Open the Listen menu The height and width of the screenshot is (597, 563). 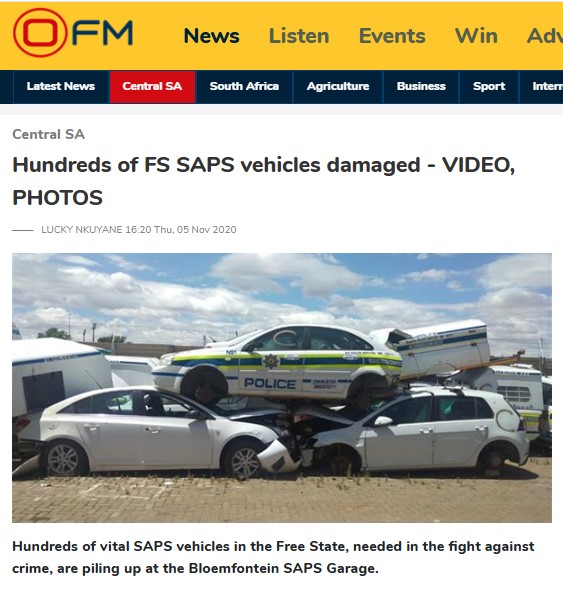299,36
